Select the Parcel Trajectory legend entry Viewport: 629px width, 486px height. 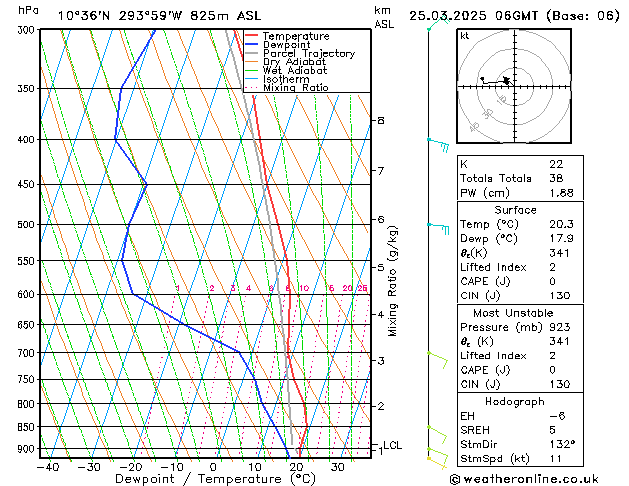tap(308, 54)
